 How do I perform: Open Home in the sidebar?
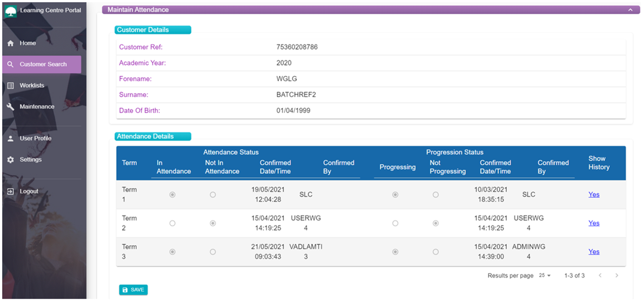pyautogui.click(x=42, y=43)
